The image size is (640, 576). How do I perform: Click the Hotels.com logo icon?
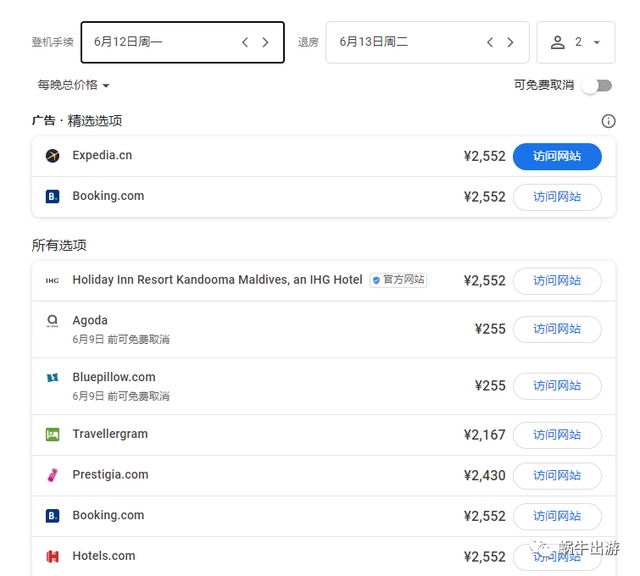coord(52,556)
